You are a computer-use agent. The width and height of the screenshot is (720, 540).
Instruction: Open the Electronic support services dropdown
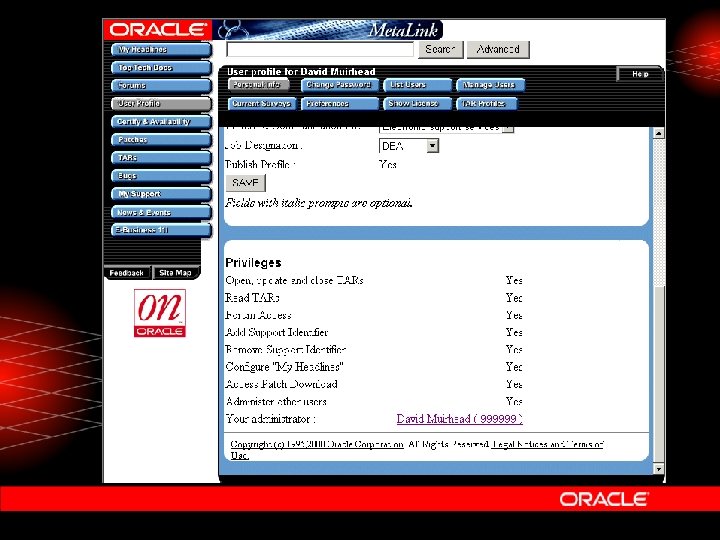click(x=446, y=128)
